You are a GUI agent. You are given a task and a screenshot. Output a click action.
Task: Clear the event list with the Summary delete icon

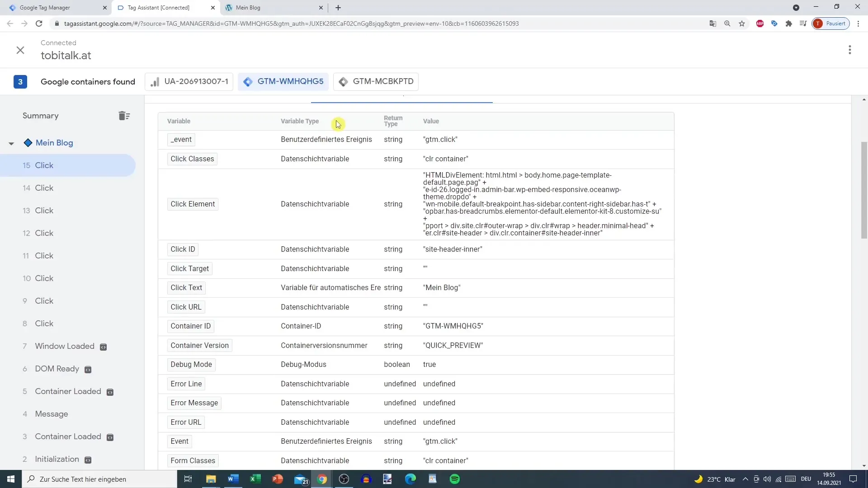(x=124, y=116)
